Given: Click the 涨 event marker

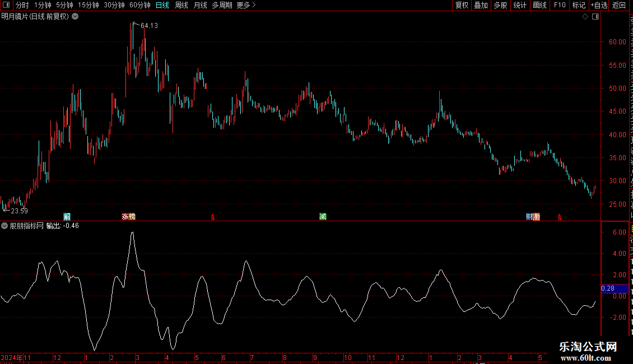Looking at the screenshot, I should click(x=125, y=217).
